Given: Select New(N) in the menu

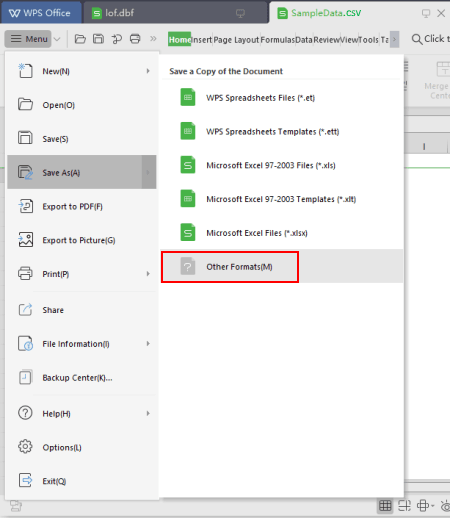Looking at the screenshot, I should coord(82,71).
